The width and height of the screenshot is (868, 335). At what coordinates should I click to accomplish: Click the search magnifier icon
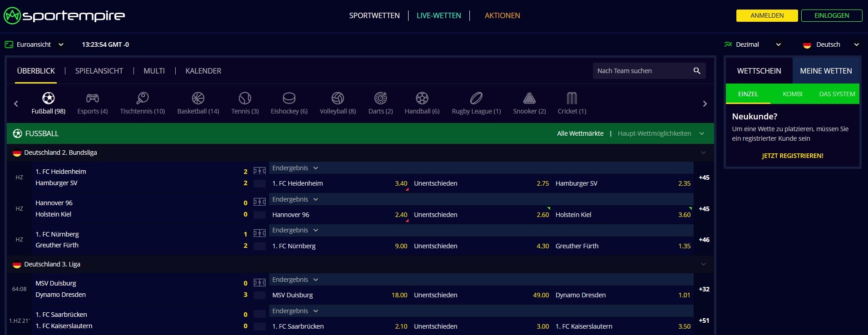tap(697, 71)
